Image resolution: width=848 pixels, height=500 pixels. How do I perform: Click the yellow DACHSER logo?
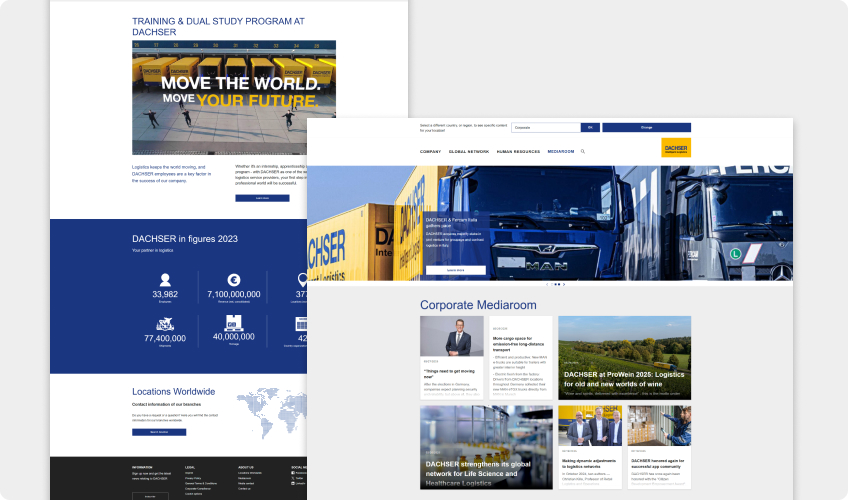tap(676, 148)
